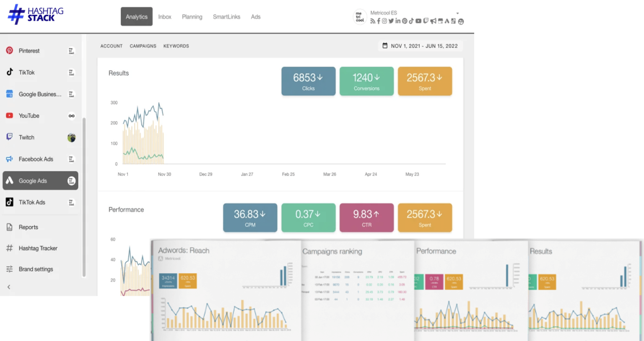Select the Twitch icon in sidebar
The height and width of the screenshot is (341, 644).
(9, 137)
